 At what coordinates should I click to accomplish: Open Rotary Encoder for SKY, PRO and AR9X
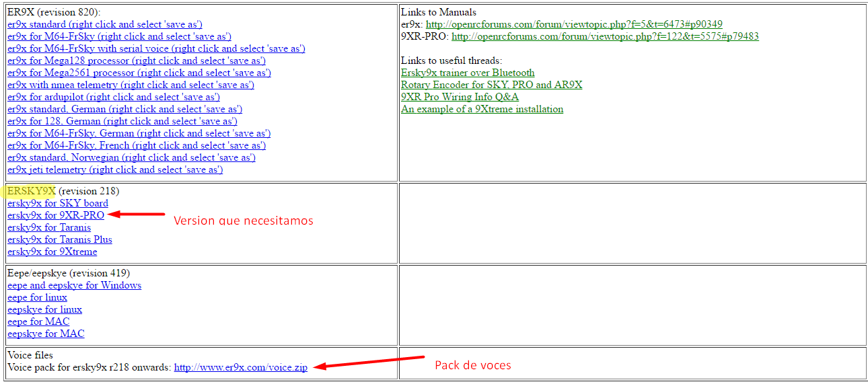click(x=492, y=85)
